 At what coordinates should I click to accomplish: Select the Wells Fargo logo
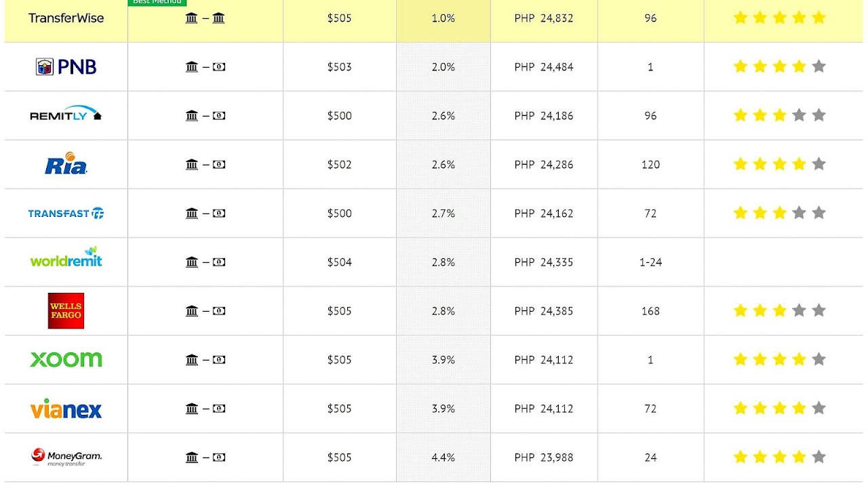click(66, 311)
